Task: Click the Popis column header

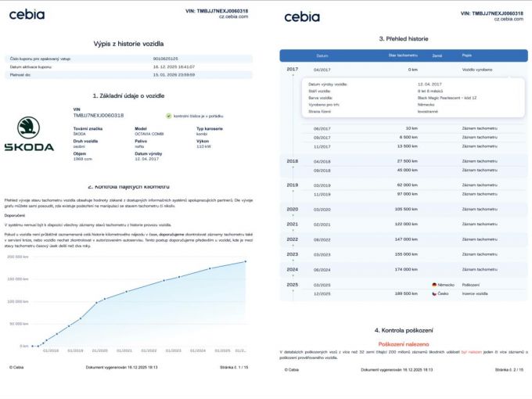Action: click(x=466, y=56)
